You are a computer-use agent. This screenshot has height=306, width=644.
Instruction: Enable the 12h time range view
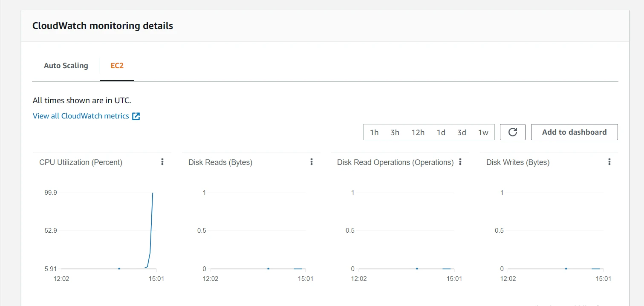[x=418, y=132]
